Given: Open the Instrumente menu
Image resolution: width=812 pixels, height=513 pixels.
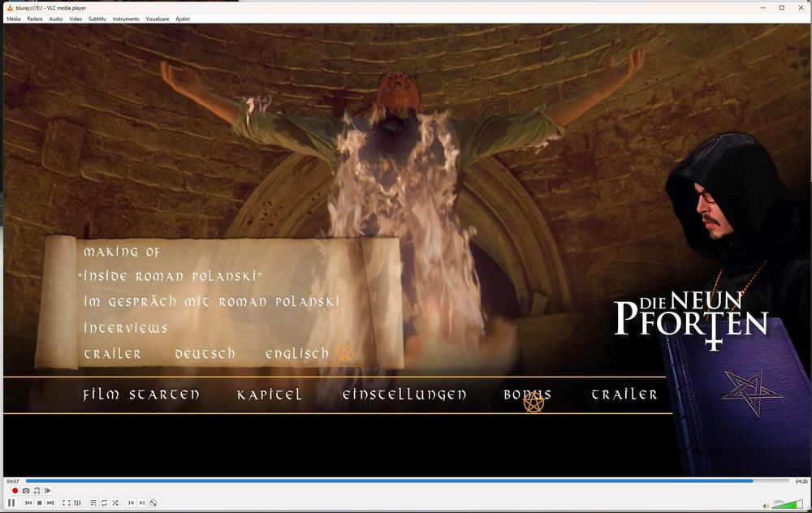Looking at the screenshot, I should (x=126, y=19).
